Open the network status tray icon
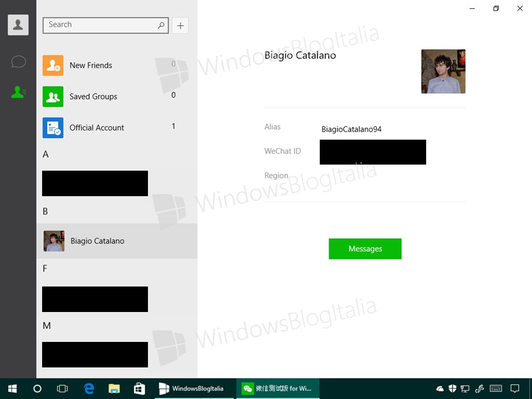532x399 pixels. [465, 389]
